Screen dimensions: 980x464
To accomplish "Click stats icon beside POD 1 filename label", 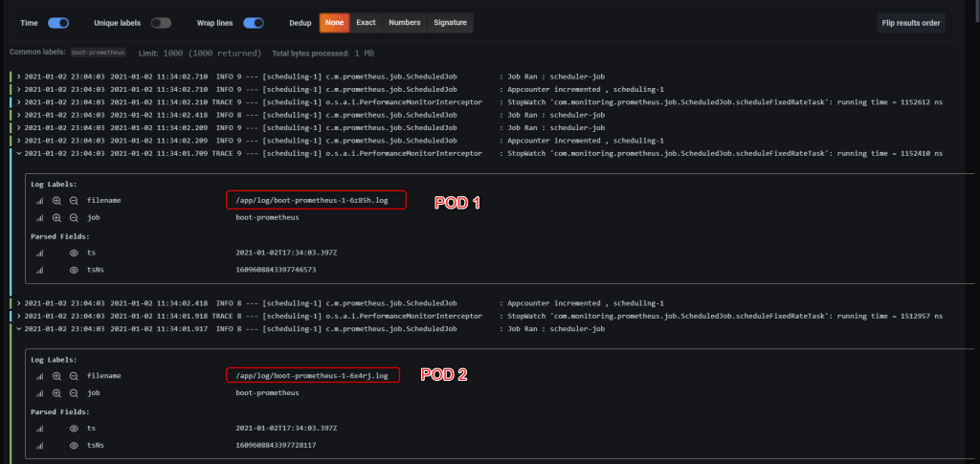I will click(40, 201).
